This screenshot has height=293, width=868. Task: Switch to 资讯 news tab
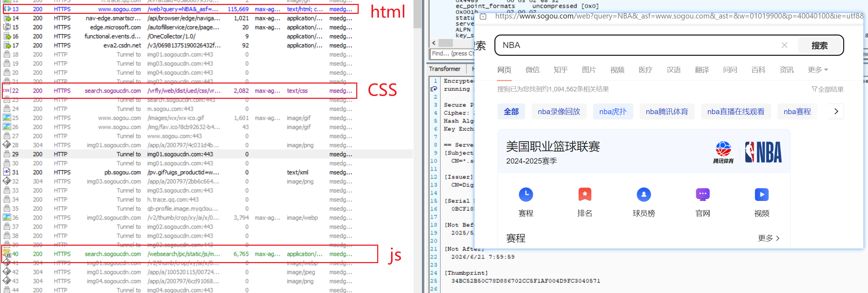pyautogui.click(x=786, y=70)
